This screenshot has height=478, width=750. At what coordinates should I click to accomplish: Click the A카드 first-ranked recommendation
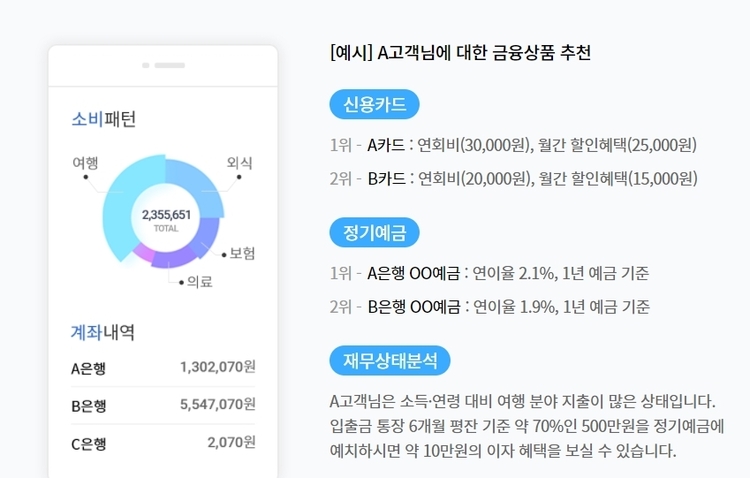point(387,146)
